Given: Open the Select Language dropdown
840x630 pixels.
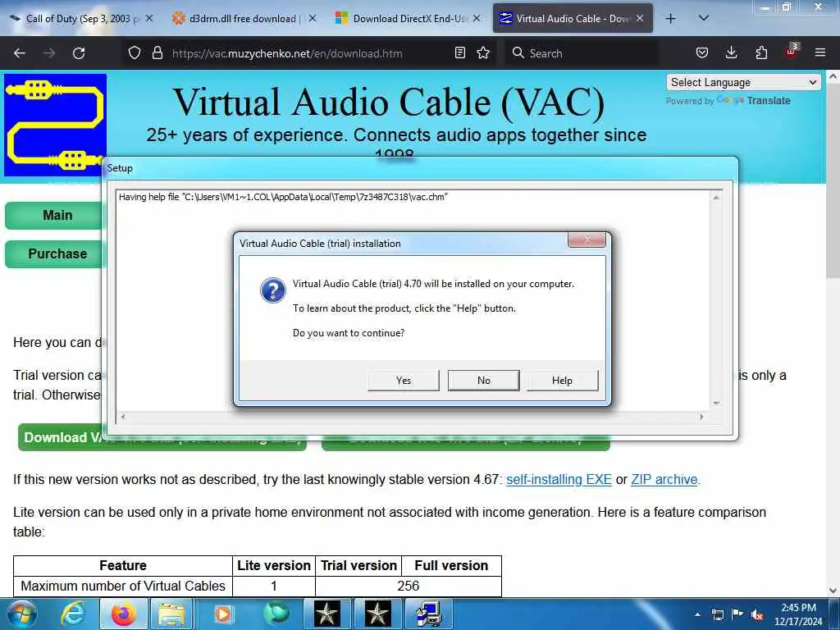Looking at the screenshot, I should point(743,83).
